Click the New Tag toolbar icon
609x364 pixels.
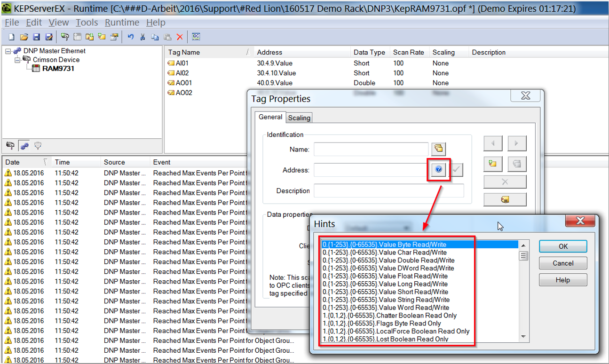102,37
